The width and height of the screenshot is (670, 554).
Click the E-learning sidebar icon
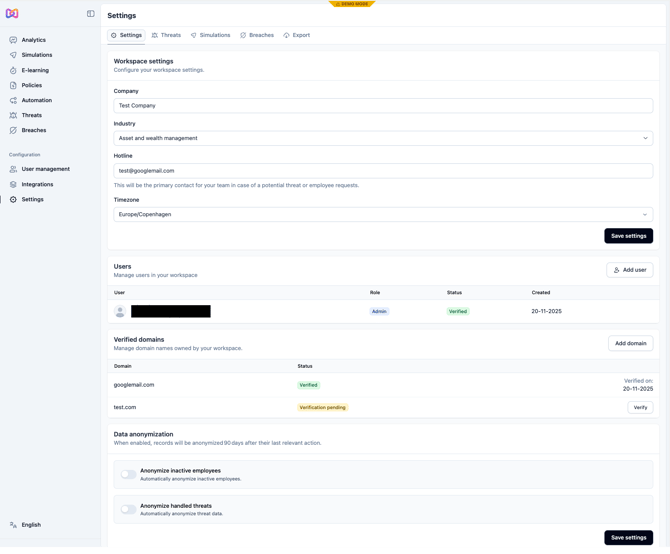(13, 70)
